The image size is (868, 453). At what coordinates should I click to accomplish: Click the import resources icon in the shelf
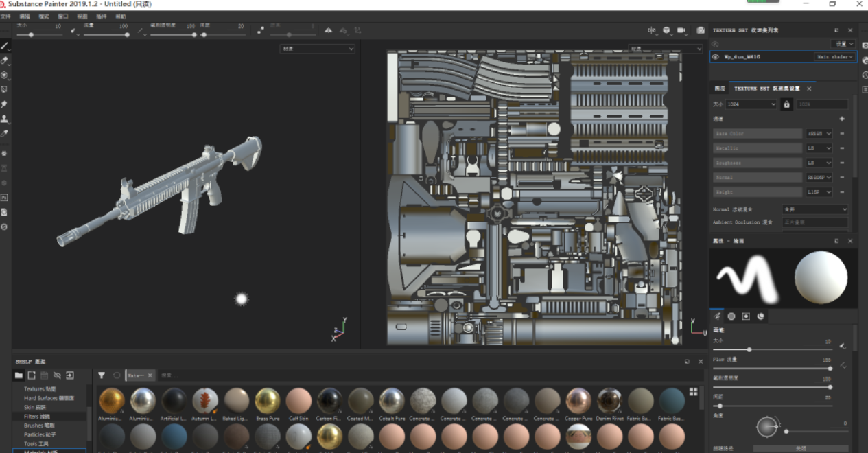pos(70,375)
